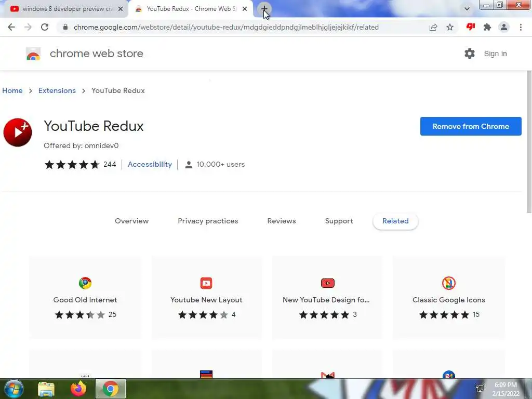This screenshot has height=399, width=532.
Task: Open the Web Store settings gear
Action: click(x=470, y=54)
